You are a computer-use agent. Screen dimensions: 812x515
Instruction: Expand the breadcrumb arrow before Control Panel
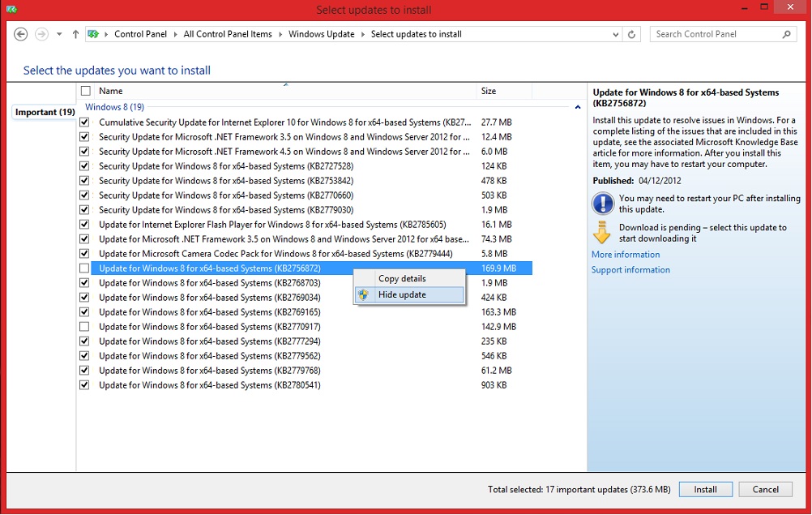click(x=106, y=34)
